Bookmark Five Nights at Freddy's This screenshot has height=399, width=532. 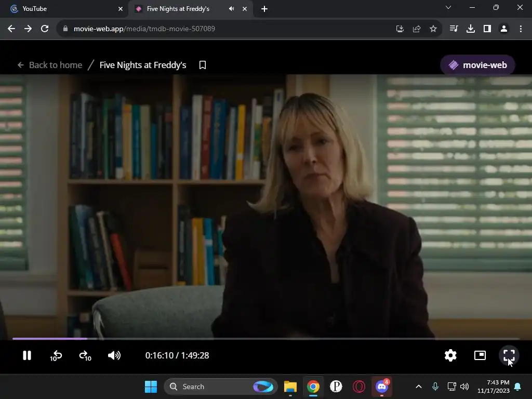(203, 65)
